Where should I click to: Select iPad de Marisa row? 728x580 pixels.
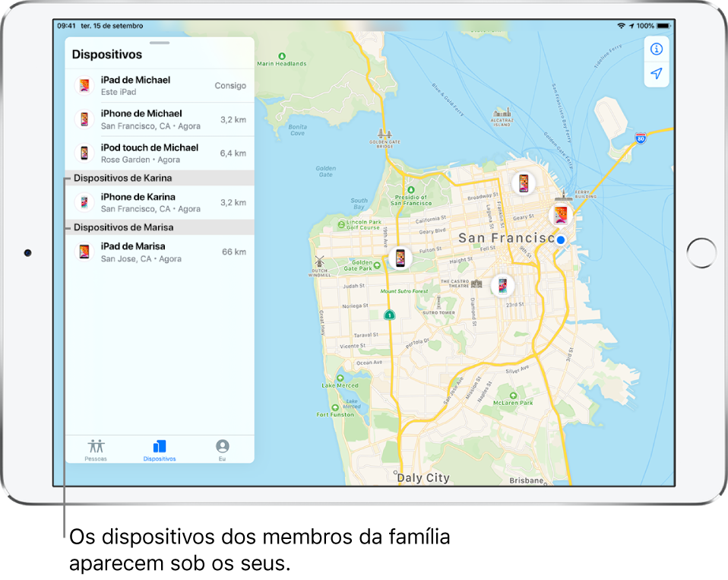coord(160,252)
